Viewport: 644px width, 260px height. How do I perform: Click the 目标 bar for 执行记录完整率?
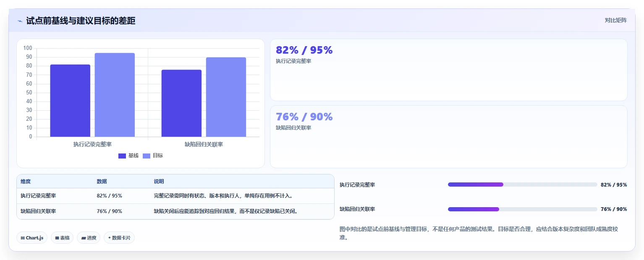[x=115, y=95]
